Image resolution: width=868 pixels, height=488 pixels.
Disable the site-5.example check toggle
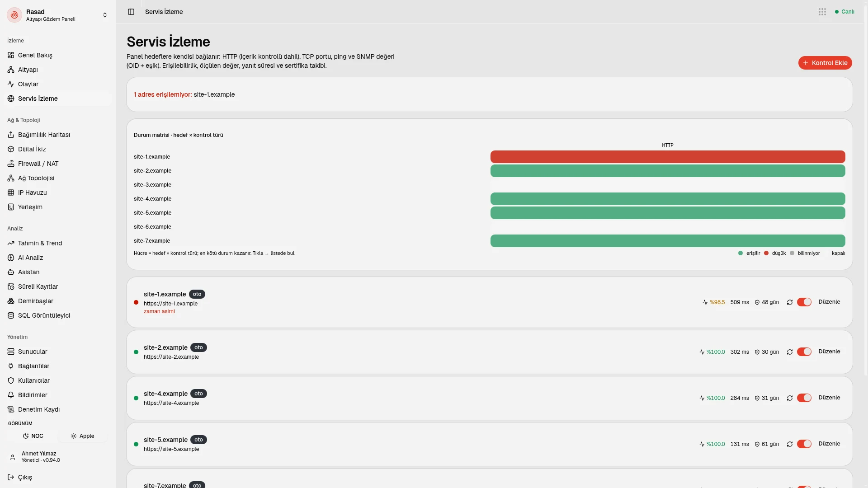point(804,444)
